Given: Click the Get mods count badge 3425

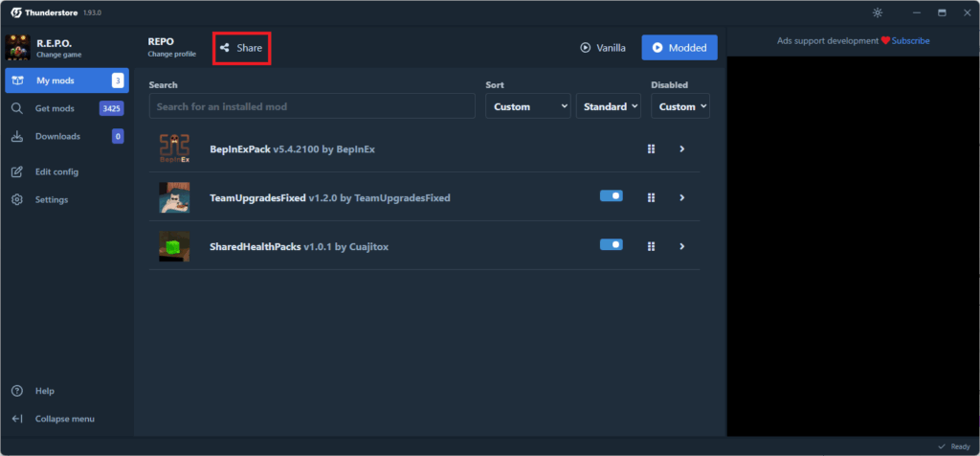Looking at the screenshot, I should [111, 109].
